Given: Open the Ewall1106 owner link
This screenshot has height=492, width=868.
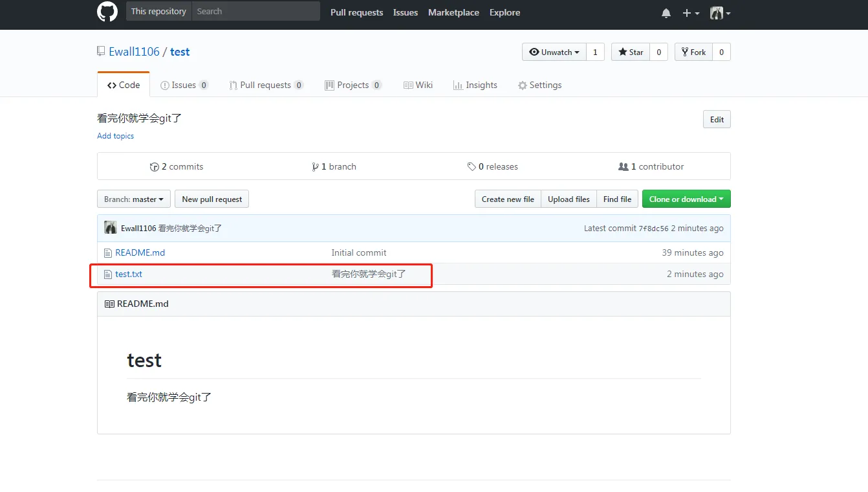Looking at the screenshot, I should pyautogui.click(x=134, y=52).
